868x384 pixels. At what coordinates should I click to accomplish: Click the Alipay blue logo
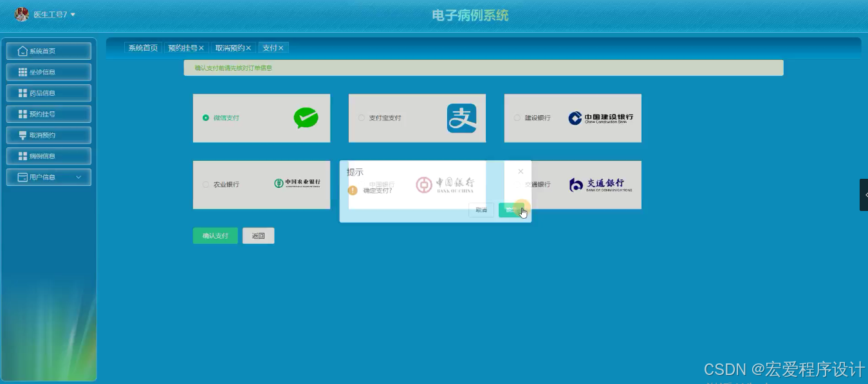[x=461, y=118]
